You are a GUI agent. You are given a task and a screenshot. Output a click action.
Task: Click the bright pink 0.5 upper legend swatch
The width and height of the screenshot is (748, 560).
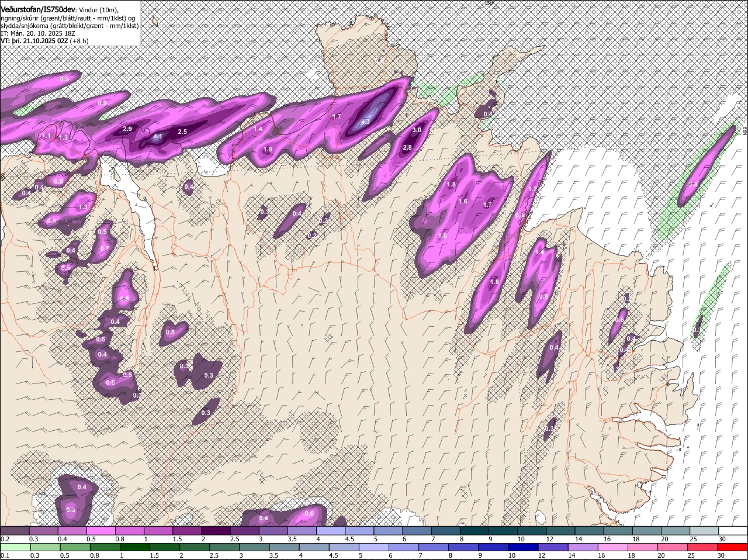coord(101,530)
